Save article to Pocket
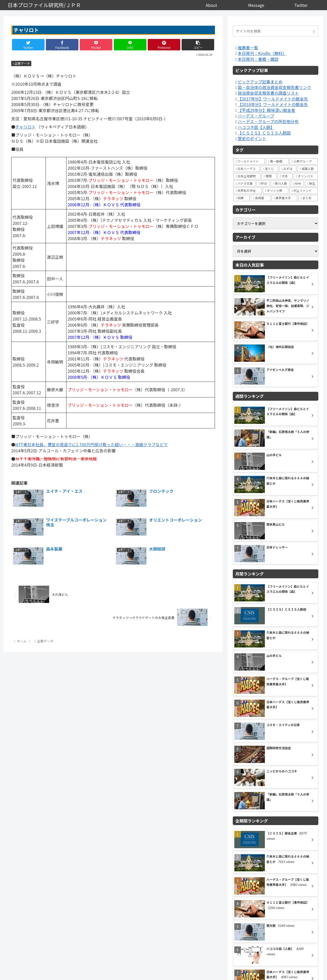The height and width of the screenshot is (980, 327). tap(96, 45)
